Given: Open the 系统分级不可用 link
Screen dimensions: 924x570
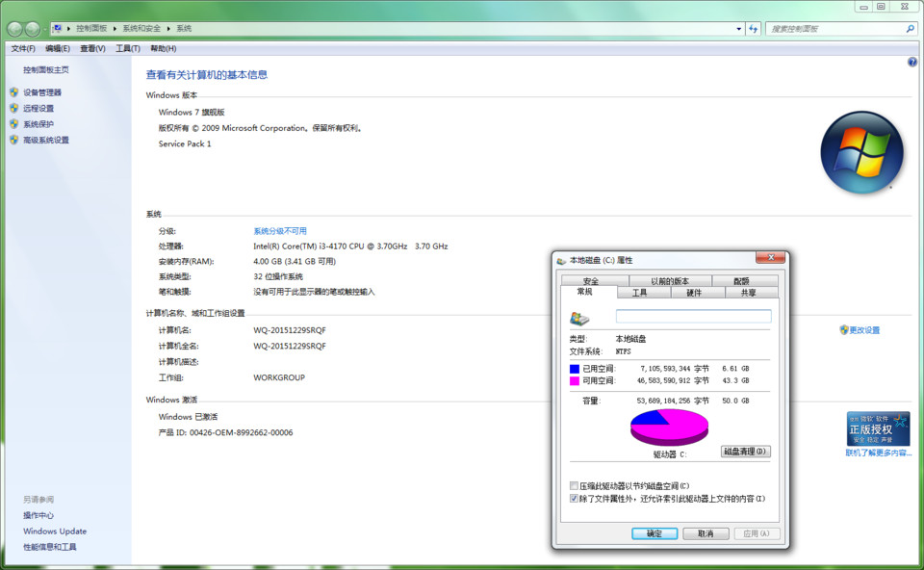Looking at the screenshot, I should click(x=280, y=231).
